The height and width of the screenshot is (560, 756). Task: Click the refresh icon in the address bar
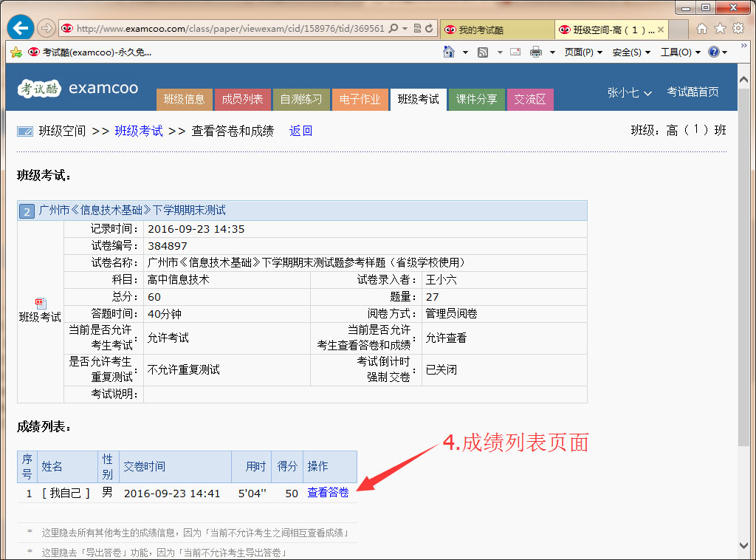pos(429,28)
